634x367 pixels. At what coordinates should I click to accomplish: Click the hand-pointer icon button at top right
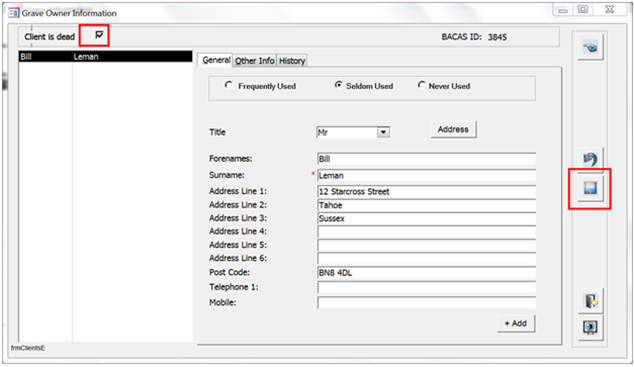[x=590, y=48]
